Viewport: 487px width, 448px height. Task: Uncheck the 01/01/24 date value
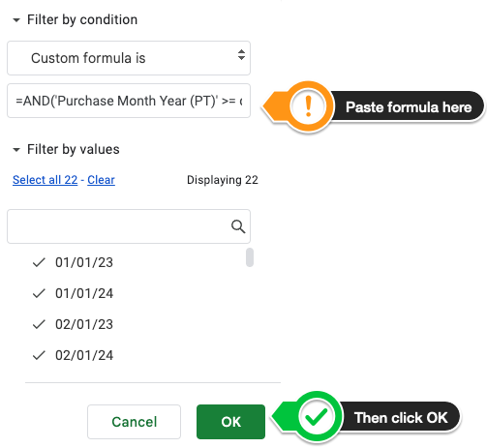[73, 293]
